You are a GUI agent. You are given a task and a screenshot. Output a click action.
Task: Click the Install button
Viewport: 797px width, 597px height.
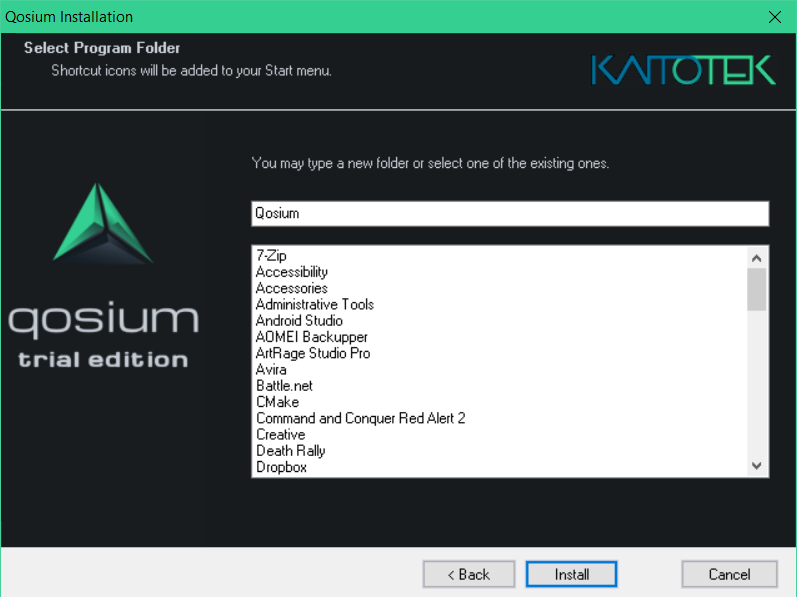[571, 574]
